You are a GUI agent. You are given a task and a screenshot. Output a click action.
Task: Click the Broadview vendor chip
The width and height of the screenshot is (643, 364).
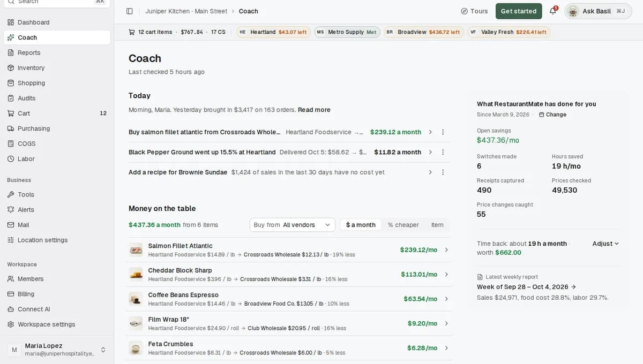pyautogui.click(x=424, y=32)
